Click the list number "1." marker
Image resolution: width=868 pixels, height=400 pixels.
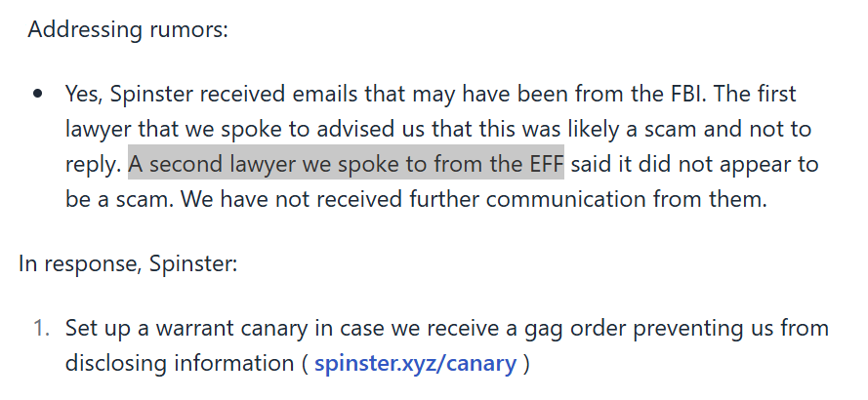[x=41, y=329]
